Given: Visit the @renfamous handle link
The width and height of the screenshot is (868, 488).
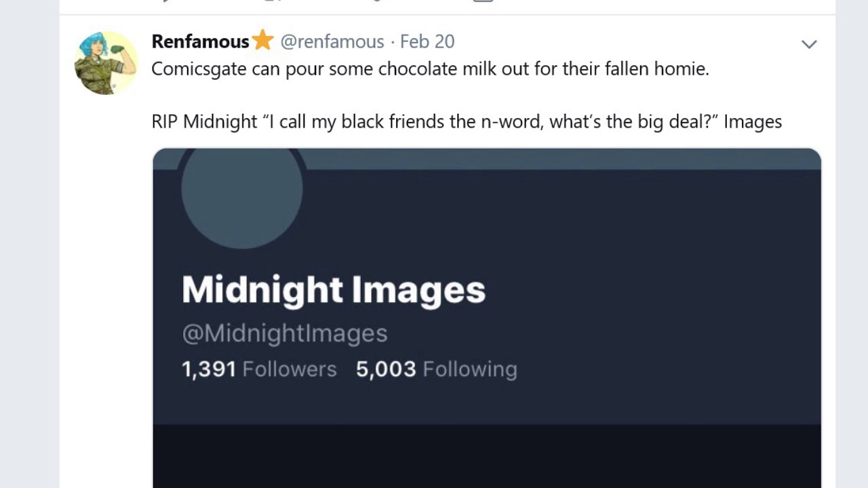Looking at the screenshot, I should (x=332, y=41).
